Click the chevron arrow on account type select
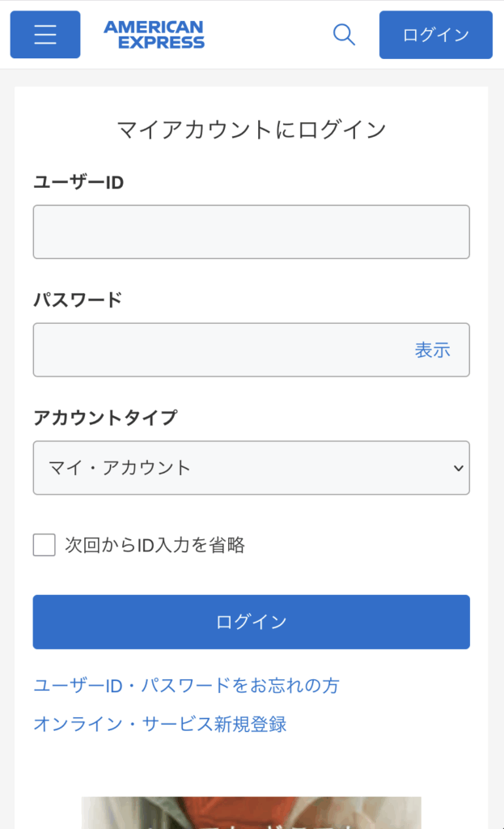Screen dimensions: 504x829 [x=458, y=468]
